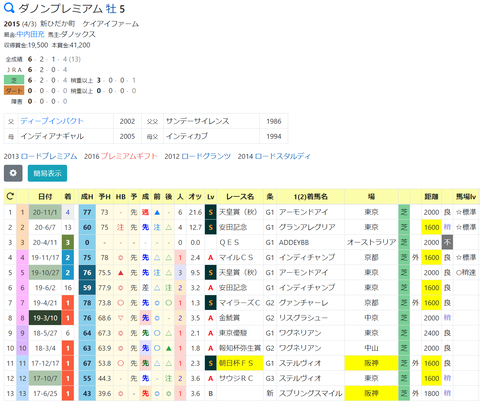Click the green 芝 badge in stats summary
The width and height of the screenshot is (480, 403).
click(x=14, y=80)
